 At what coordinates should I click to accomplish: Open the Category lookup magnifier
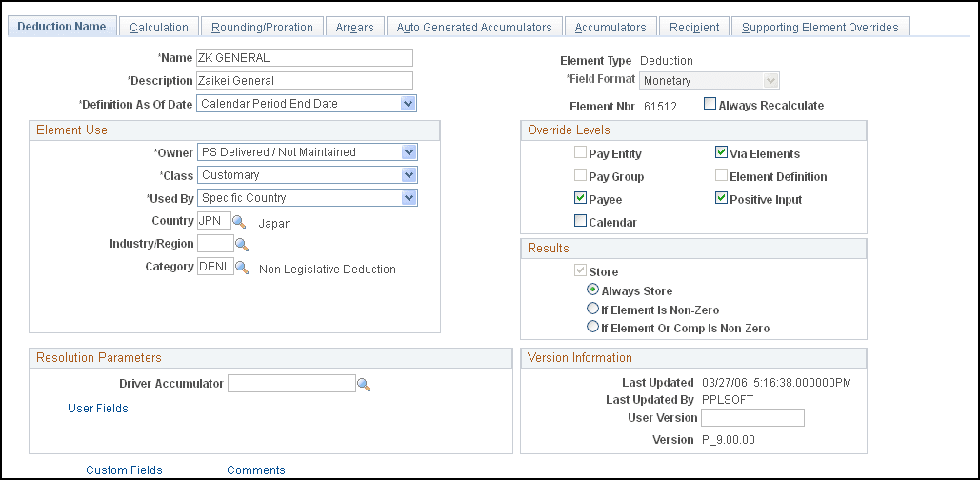pyautogui.click(x=240, y=268)
